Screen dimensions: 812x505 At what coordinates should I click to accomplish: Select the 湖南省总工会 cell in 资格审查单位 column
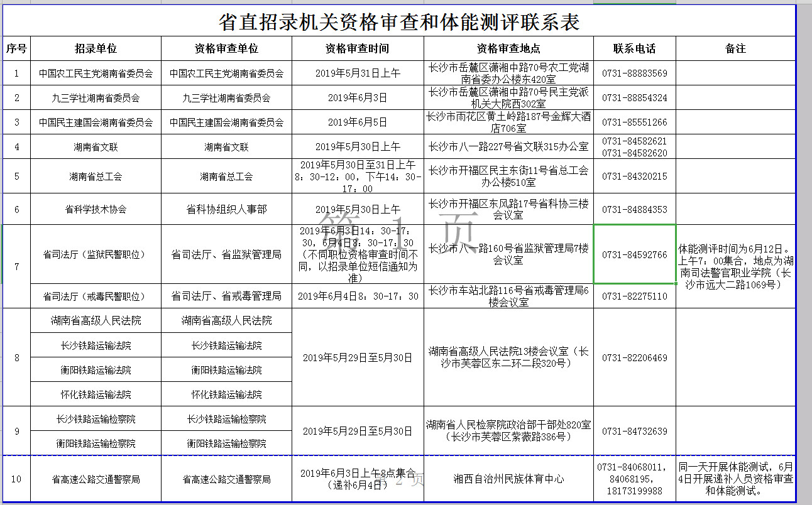226,176
